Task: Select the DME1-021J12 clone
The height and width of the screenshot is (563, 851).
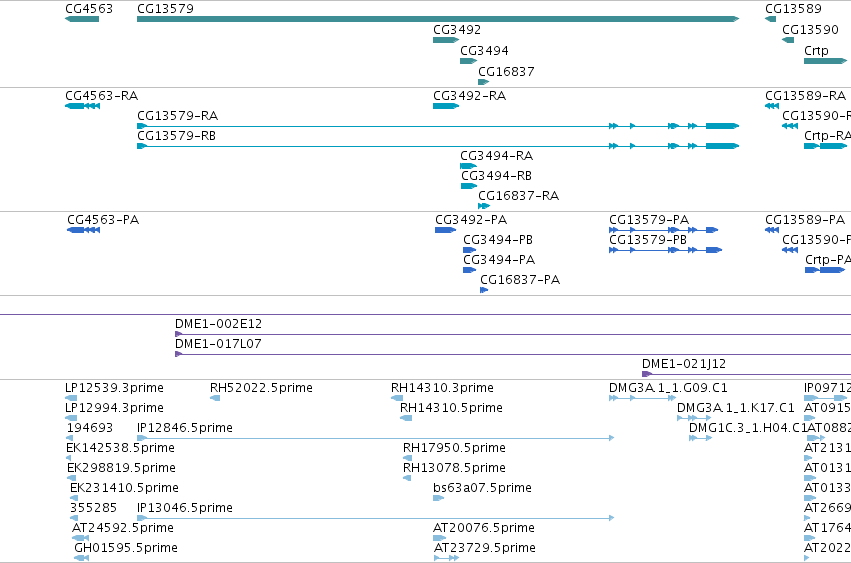Action: (x=746, y=375)
